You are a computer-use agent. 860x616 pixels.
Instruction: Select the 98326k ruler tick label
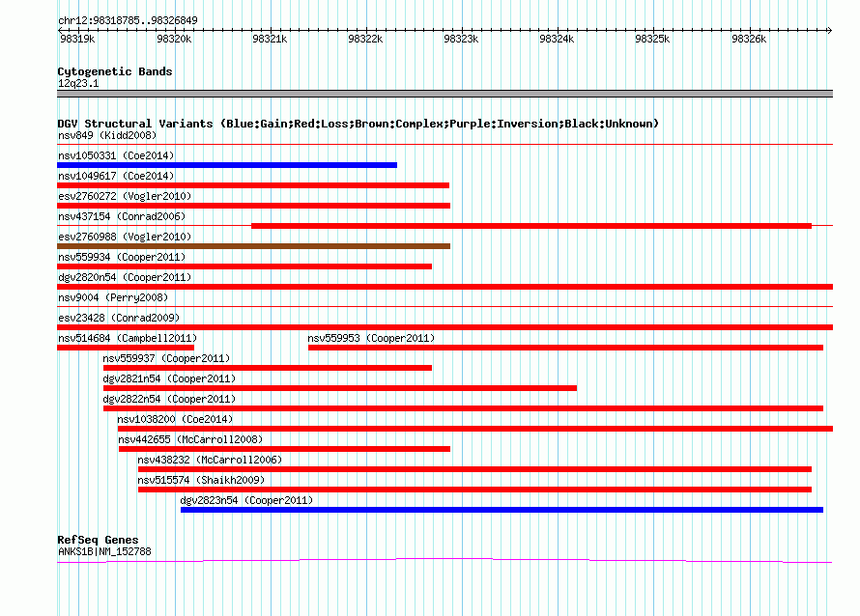[x=749, y=39]
